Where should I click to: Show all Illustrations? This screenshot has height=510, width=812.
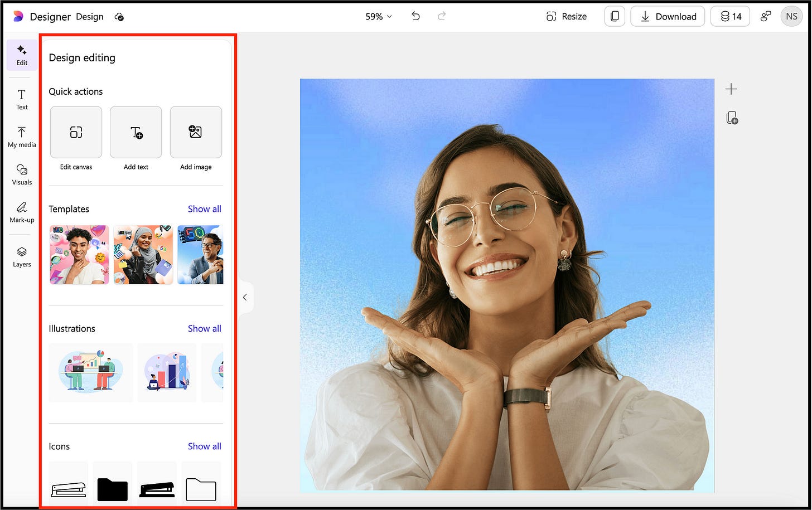click(204, 328)
